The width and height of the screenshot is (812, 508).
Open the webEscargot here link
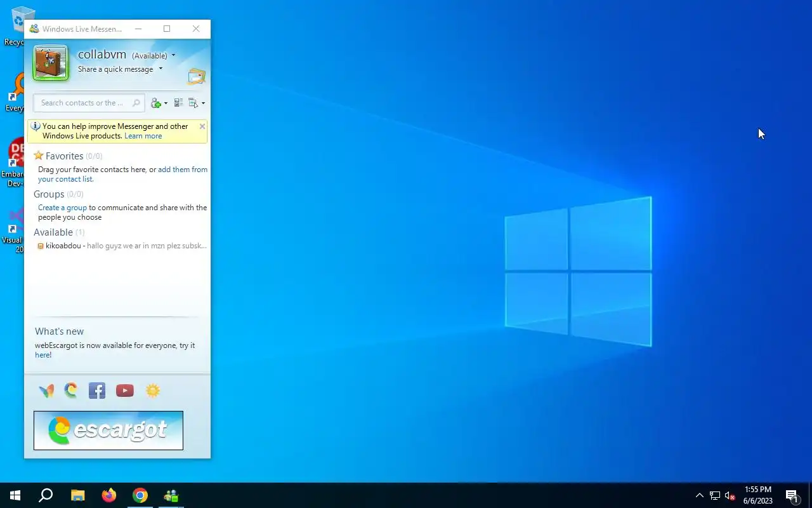(x=43, y=355)
